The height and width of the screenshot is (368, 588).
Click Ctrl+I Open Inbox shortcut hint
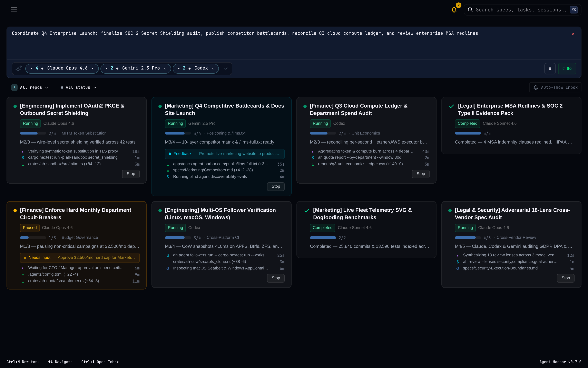[100, 362]
